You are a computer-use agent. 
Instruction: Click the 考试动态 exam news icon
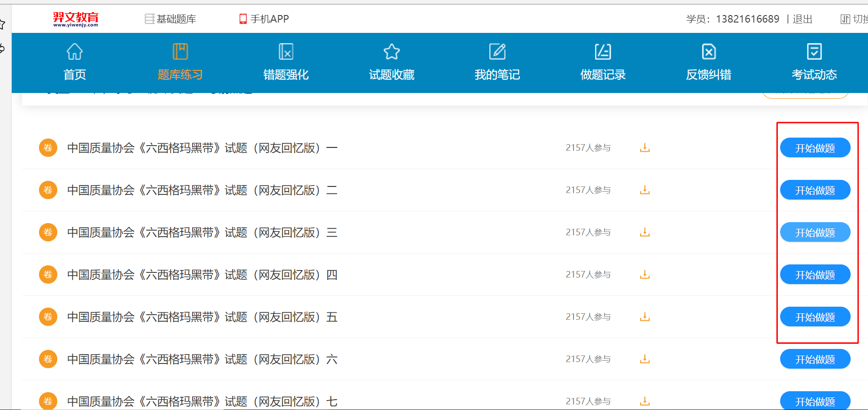[814, 52]
